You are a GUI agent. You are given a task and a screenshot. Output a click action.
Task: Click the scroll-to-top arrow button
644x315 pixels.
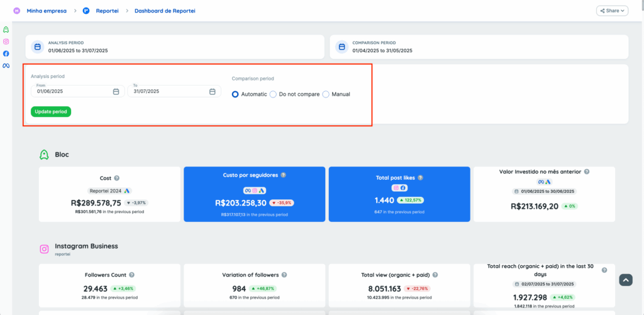[625, 280]
